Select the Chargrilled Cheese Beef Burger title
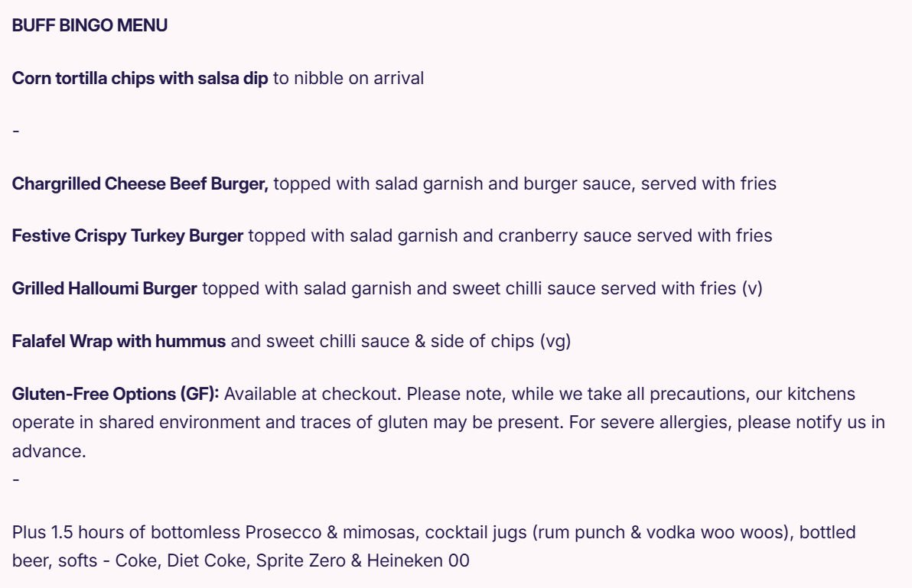This screenshot has height=588, width=912. [x=140, y=184]
